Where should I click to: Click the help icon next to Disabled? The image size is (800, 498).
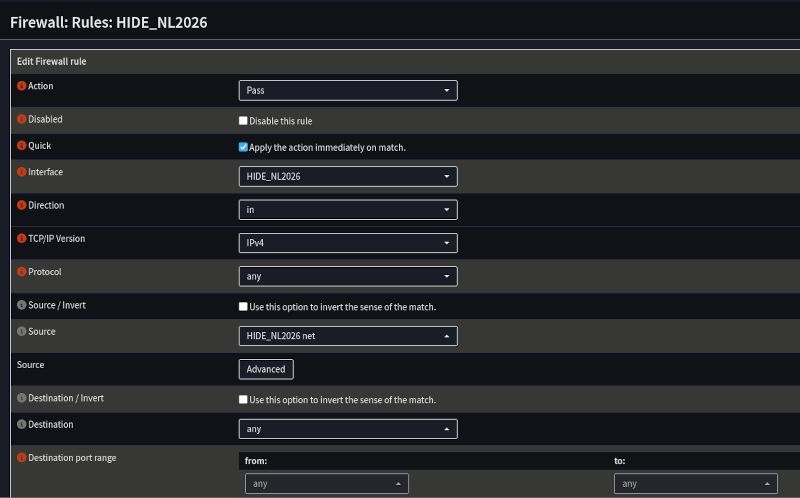pos(22,119)
